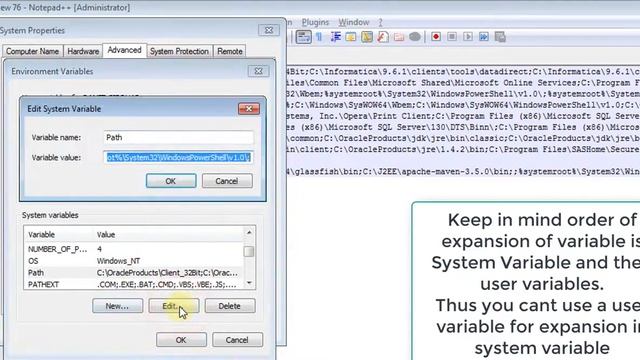Open the System Protection tab
This screenshot has height=360, width=640.
179,51
